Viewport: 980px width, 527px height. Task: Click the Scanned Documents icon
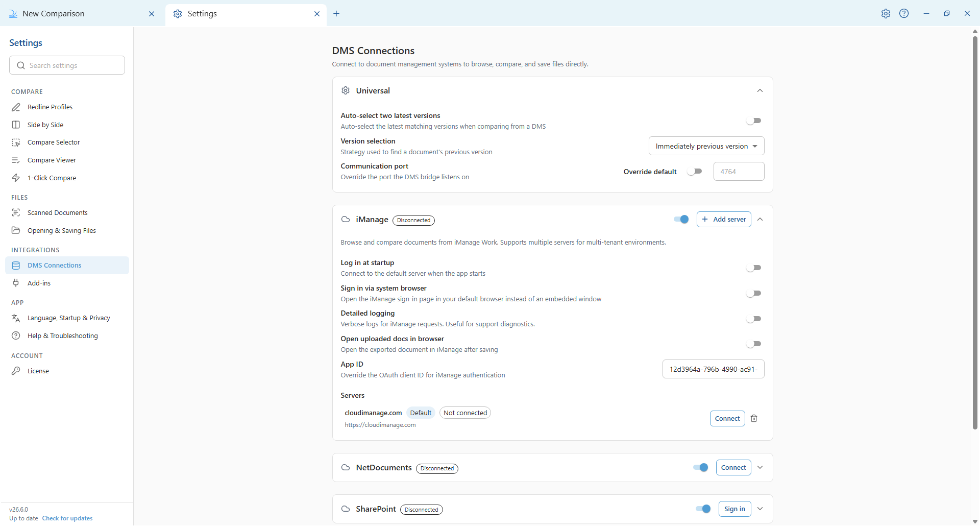click(x=16, y=213)
